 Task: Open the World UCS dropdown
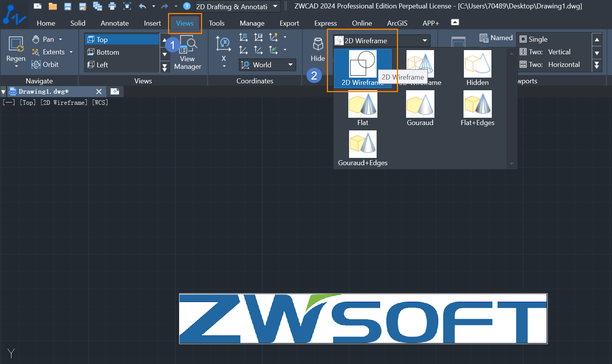click(x=268, y=65)
